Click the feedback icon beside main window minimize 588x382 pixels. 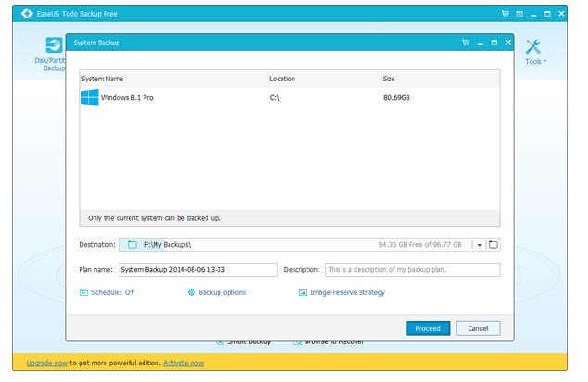pos(519,14)
